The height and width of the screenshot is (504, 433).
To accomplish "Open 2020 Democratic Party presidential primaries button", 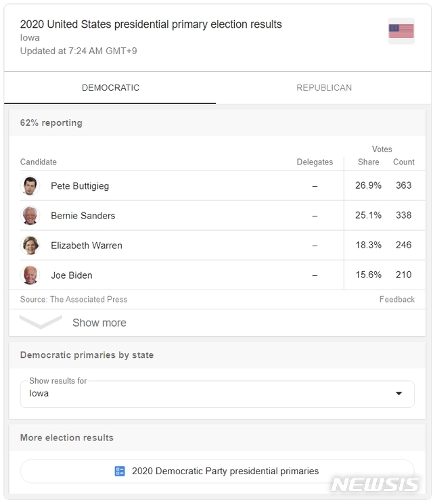I will point(217,472).
